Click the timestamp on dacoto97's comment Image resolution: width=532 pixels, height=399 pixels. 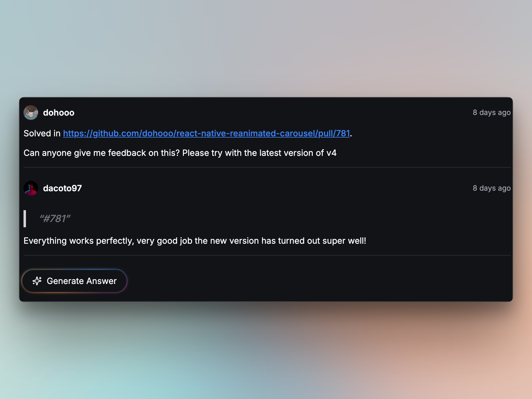pos(491,188)
